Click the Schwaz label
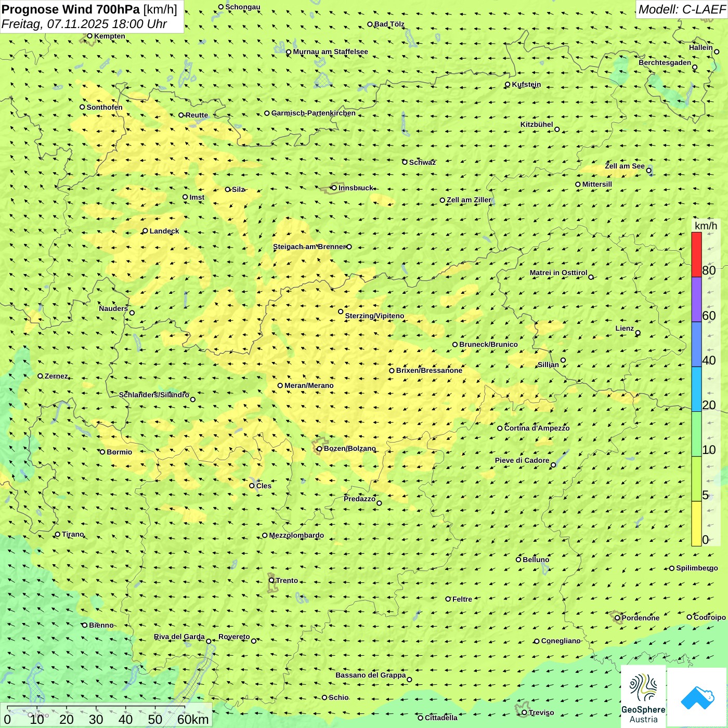 422,162
